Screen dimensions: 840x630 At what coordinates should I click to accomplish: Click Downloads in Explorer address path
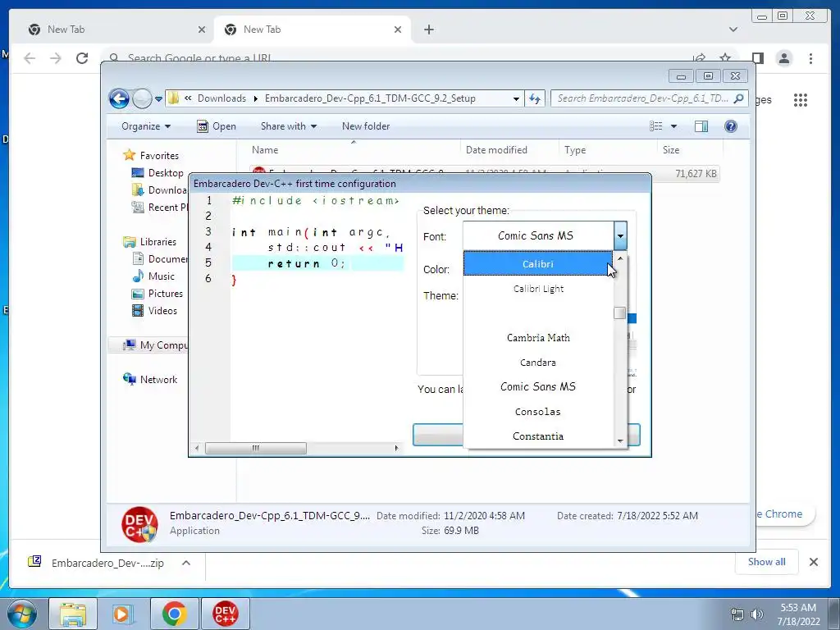[221, 98]
